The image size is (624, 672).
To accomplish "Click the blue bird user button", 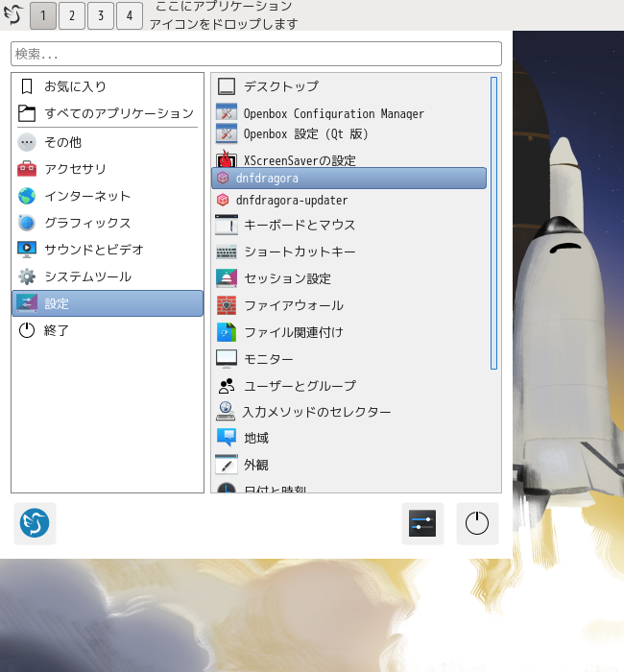I will click(x=35, y=523).
